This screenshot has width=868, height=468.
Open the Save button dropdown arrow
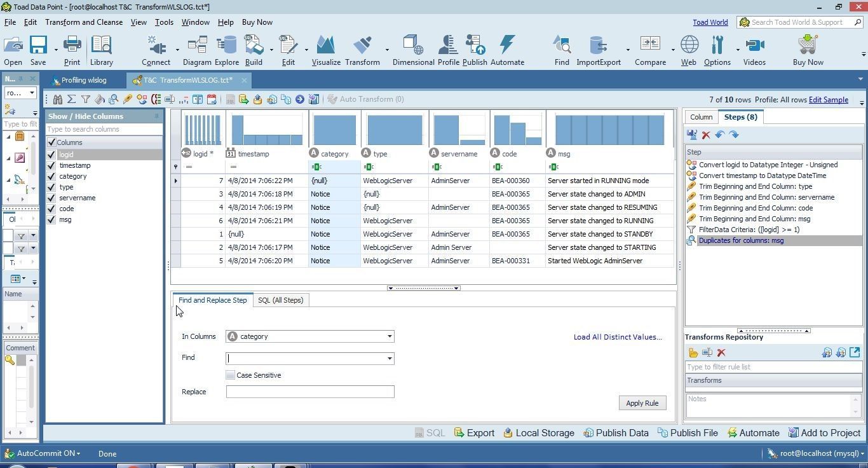pyautogui.click(x=56, y=50)
